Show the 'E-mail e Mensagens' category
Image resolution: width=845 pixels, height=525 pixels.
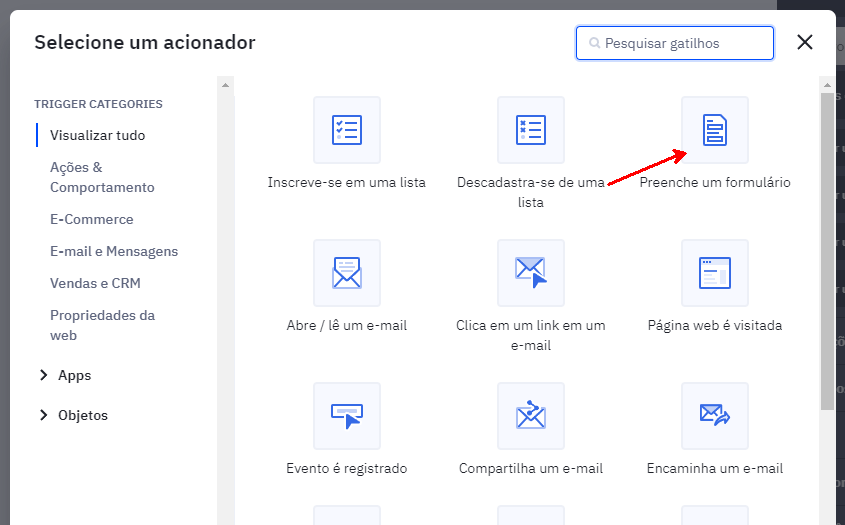pos(114,251)
